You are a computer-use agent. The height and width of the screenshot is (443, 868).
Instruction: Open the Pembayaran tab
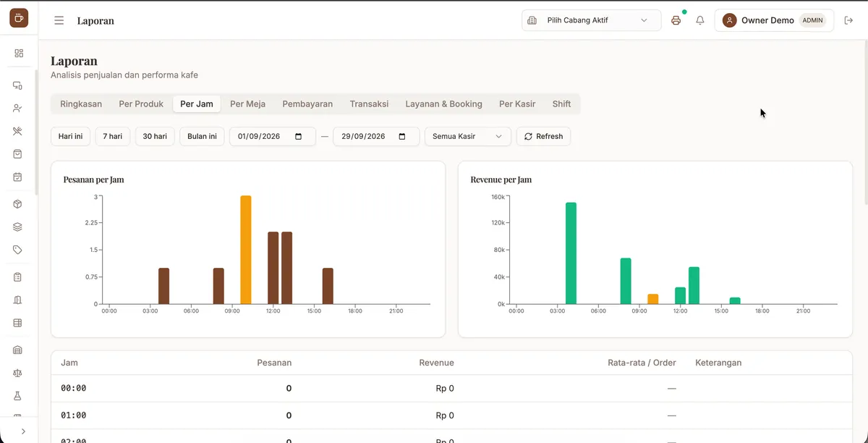pyautogui.click(x=307, y=104)
